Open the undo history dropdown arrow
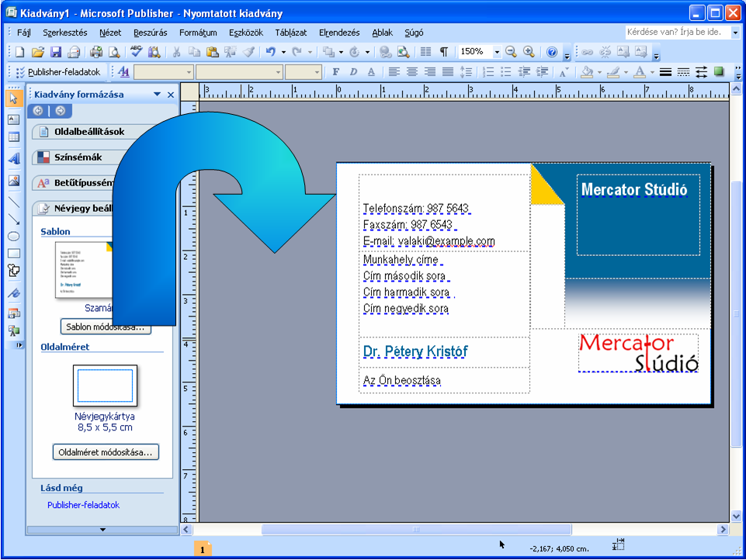Image resolution: width=746 pixels, height=560 pixels. tap(283, 52)
